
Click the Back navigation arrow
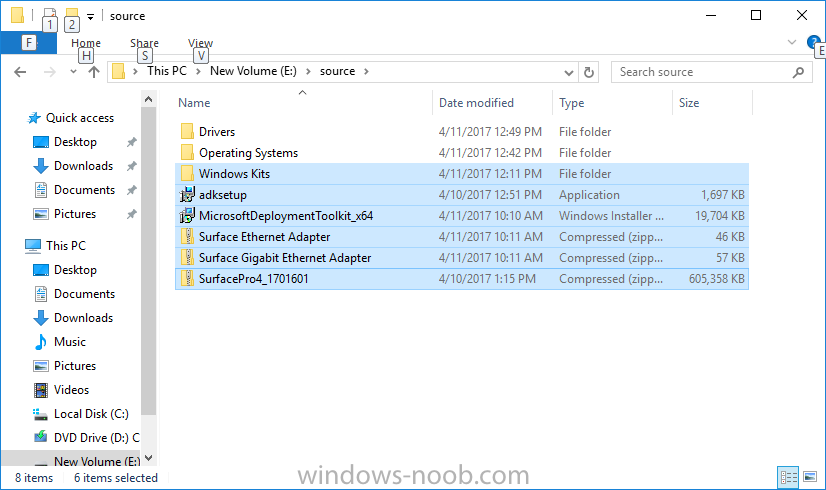coord(20,72)
